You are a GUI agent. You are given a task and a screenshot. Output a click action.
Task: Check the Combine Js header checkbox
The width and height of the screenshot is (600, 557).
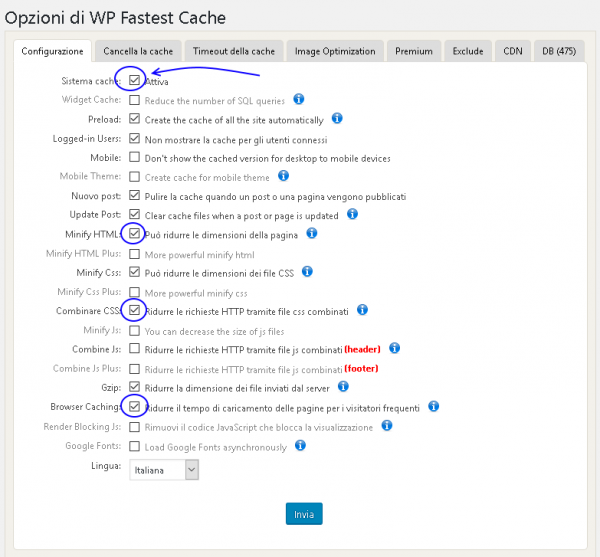click(x=134, y=349)
